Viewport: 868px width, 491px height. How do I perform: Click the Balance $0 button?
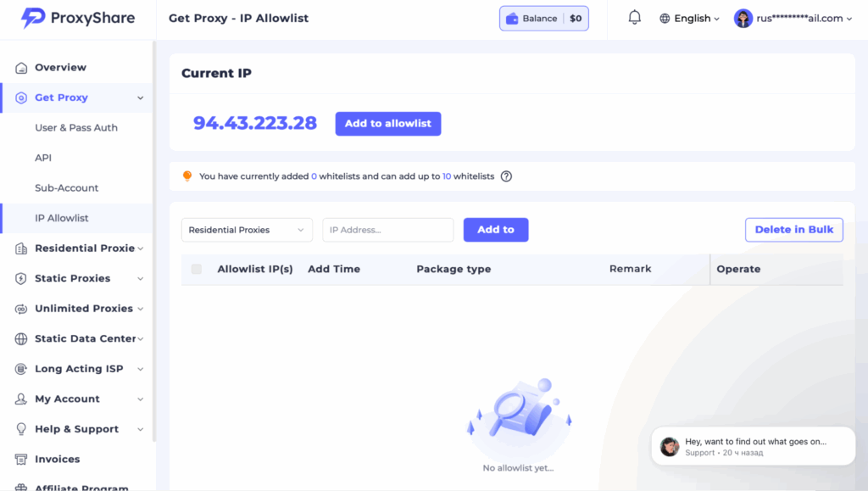click(x=544, y=19)
